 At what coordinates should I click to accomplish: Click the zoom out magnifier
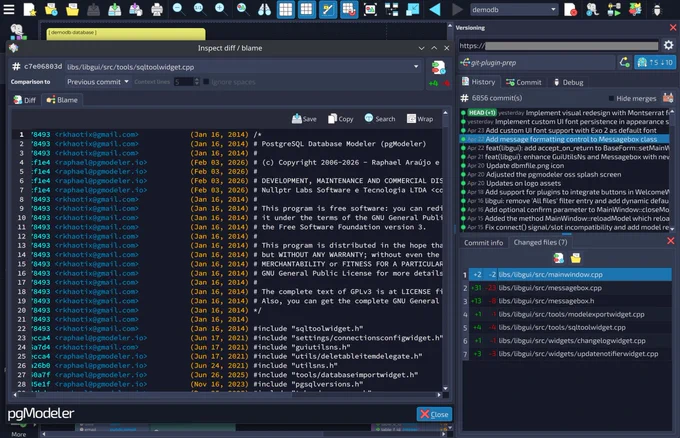click(x=178, y=9)
